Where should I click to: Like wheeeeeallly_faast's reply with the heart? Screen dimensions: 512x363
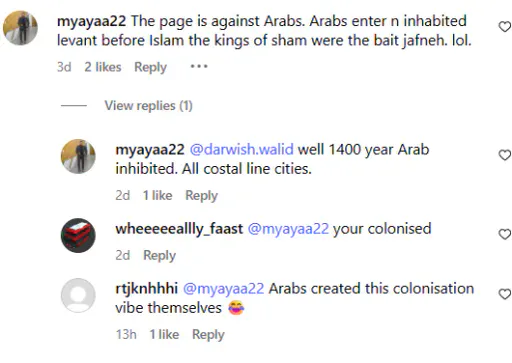505,234
